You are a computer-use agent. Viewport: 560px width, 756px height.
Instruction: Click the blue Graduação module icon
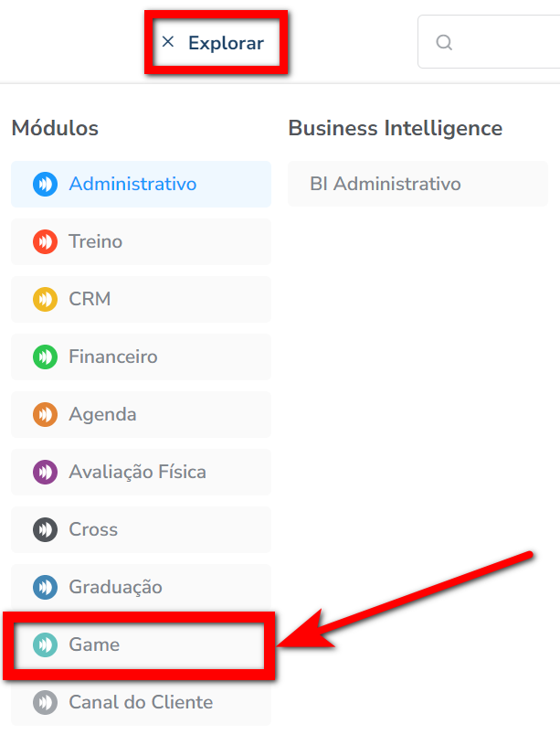pyautogui.click(x=45, y=588)
